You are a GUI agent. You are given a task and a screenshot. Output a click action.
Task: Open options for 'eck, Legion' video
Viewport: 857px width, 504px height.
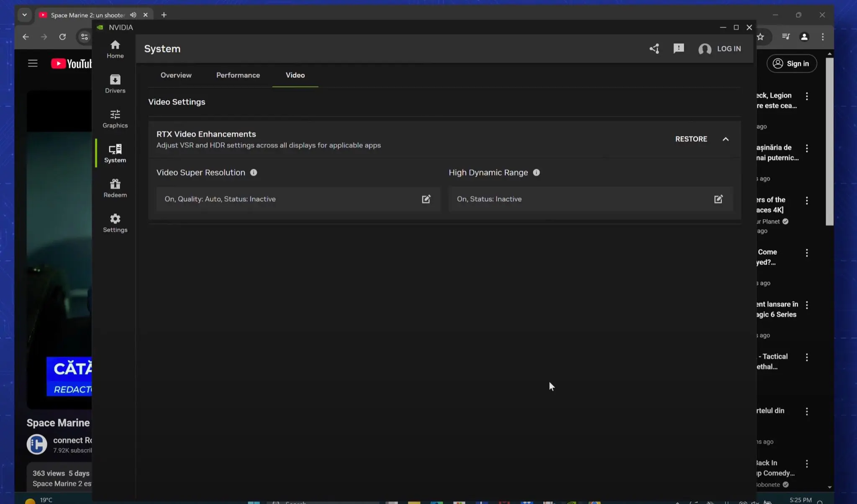[x=807, y=96]
